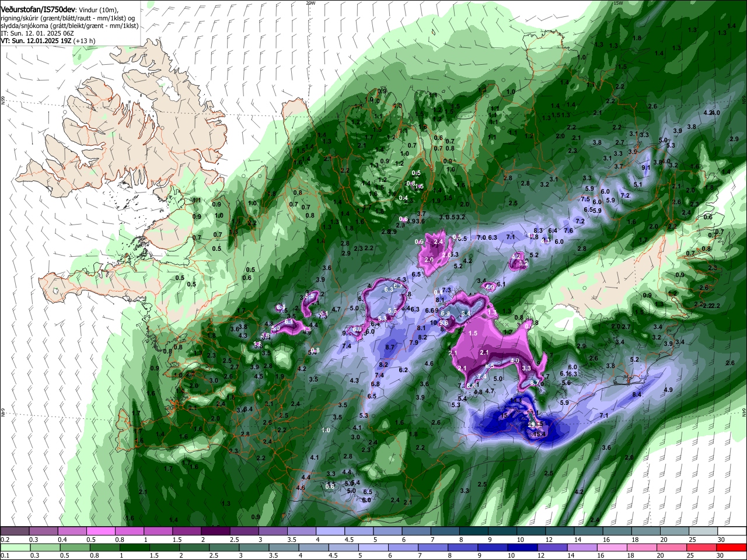This screenshot has height=560, width=747.
Task: Pick the 2 swatch in the lower green legend row
Action: pyautogui.click(x=194, y=547)
